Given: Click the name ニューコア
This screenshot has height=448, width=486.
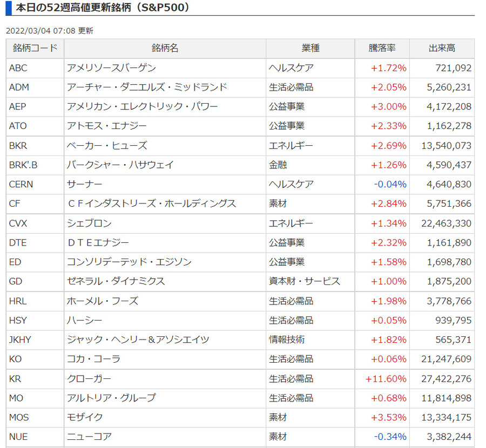Looking at the screenshot, I should (89, 437).
